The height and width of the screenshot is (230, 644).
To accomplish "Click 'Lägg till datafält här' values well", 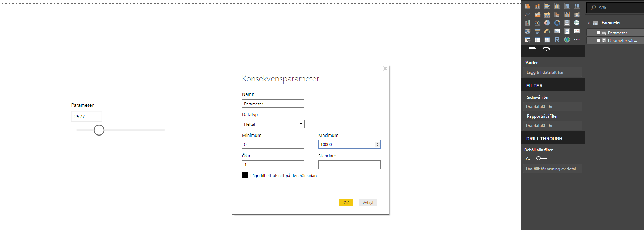I will (x=553, y=72).
